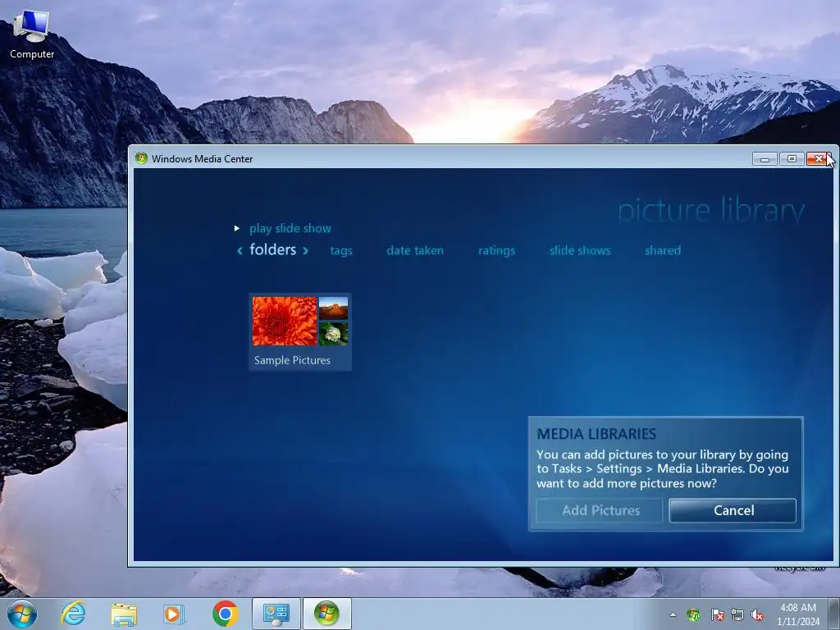Close the Windows Media Center window
This screenshot has height=630, width=840.
(819, 159)
